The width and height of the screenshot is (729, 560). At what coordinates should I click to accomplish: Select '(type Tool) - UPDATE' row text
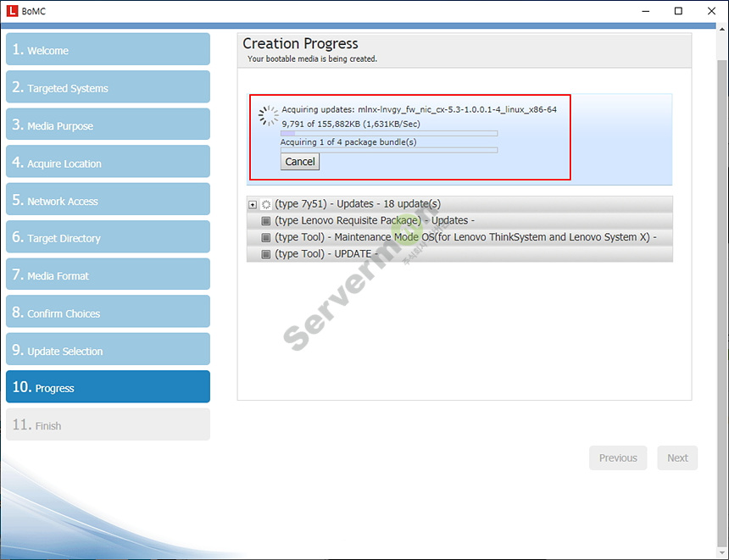coord(326,254)
